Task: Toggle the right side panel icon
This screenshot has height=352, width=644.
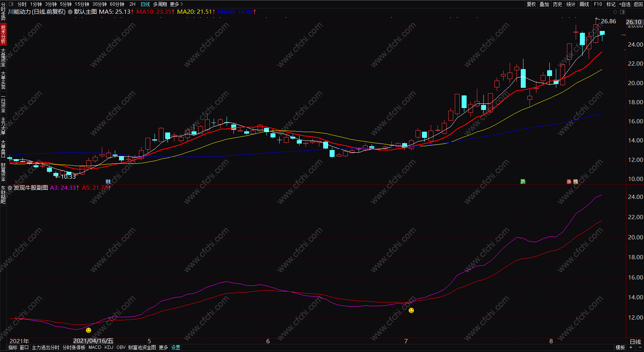Action: click(622, 12)
